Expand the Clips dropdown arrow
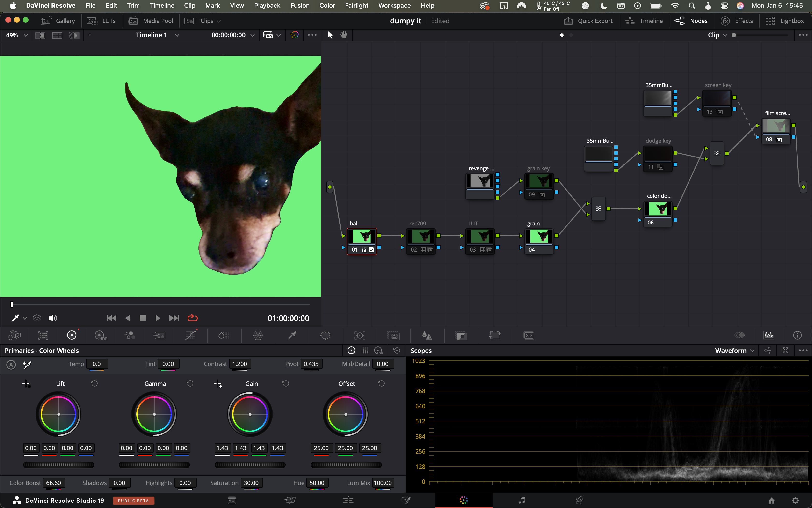 (x=219, y=21)
